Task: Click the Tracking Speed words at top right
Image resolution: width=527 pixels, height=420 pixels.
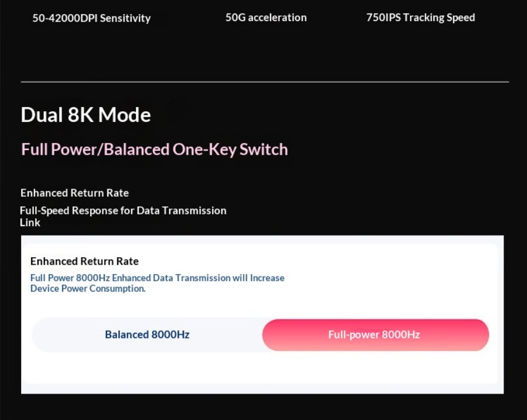Action: coord(439,18)
